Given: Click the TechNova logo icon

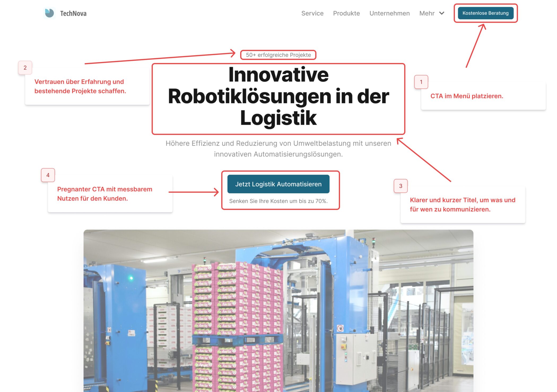Looking at the screenshot, I should (x=48, y=13).
